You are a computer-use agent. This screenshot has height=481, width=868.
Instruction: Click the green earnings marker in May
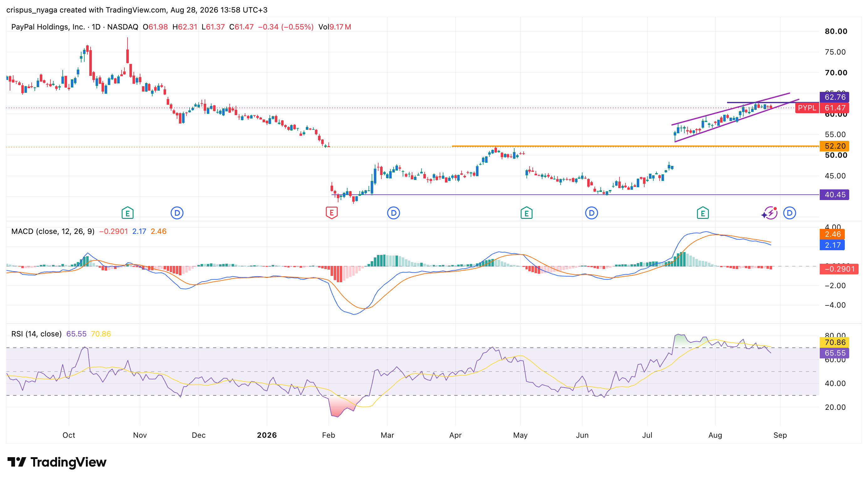tap(526, 213)
